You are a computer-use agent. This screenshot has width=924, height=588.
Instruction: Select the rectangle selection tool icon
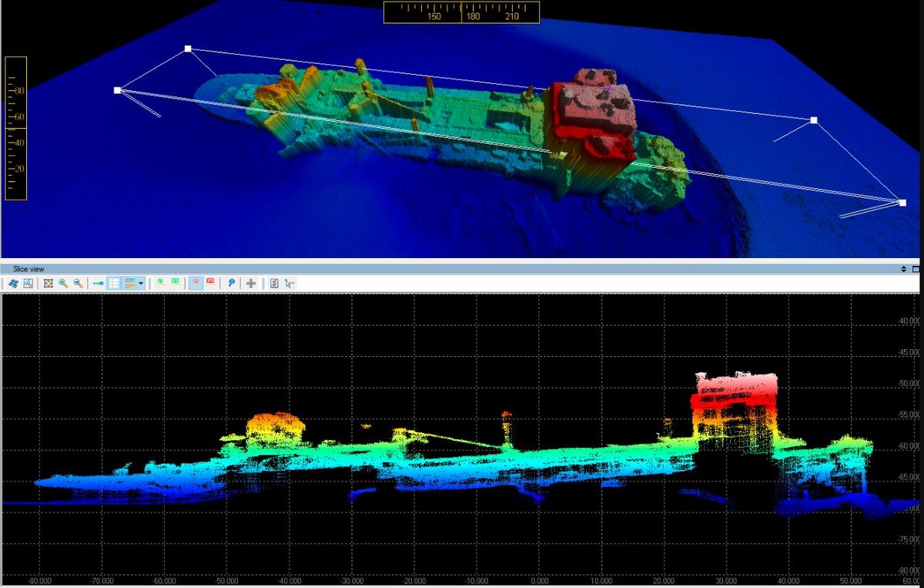(28, 284)
